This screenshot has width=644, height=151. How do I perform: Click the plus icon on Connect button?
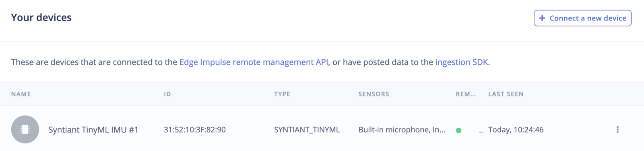coord(542,18)
